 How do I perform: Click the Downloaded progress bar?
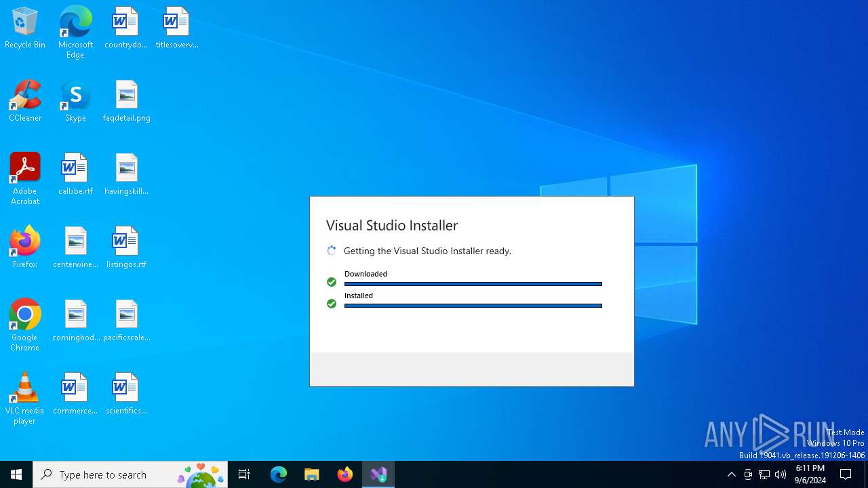[x=473, y=284]
